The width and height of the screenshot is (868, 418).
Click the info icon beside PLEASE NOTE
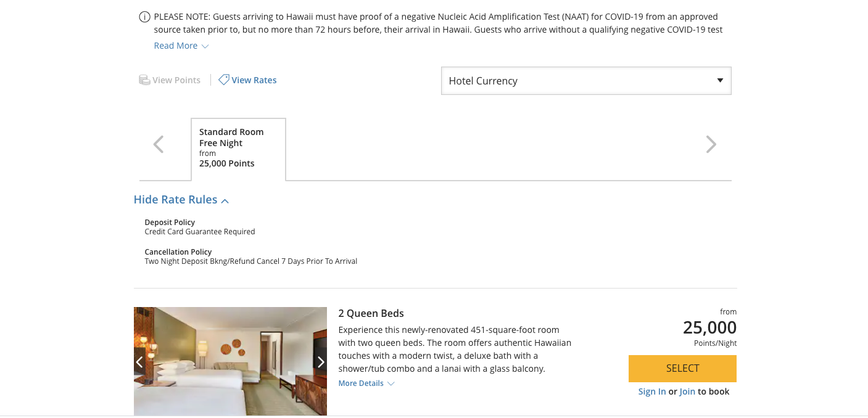coord(144,17)
